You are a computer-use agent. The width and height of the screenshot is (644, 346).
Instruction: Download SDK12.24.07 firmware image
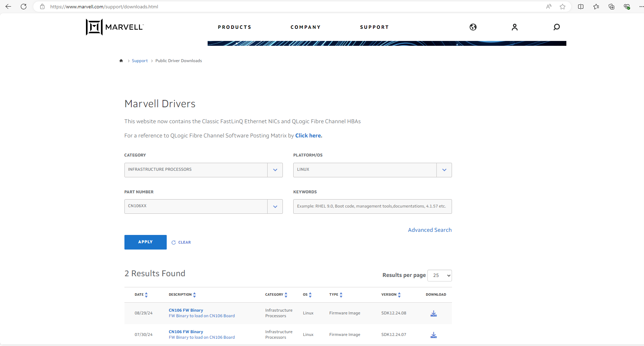tap(433, 335)
